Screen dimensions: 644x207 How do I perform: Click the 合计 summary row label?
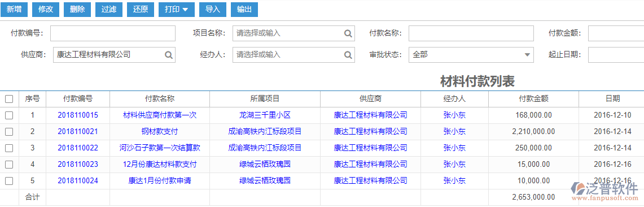tap(32, 197)
